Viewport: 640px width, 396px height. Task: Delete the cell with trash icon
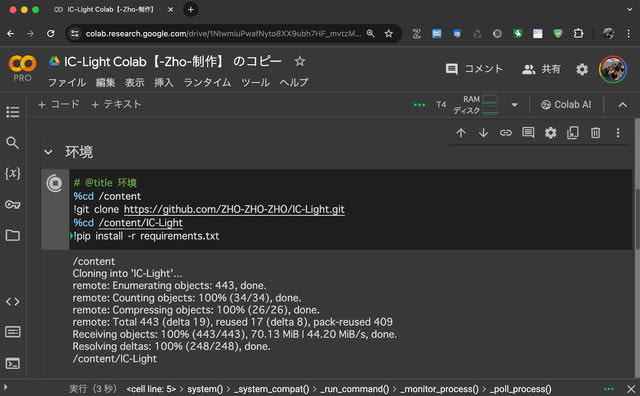click(596, 133)
